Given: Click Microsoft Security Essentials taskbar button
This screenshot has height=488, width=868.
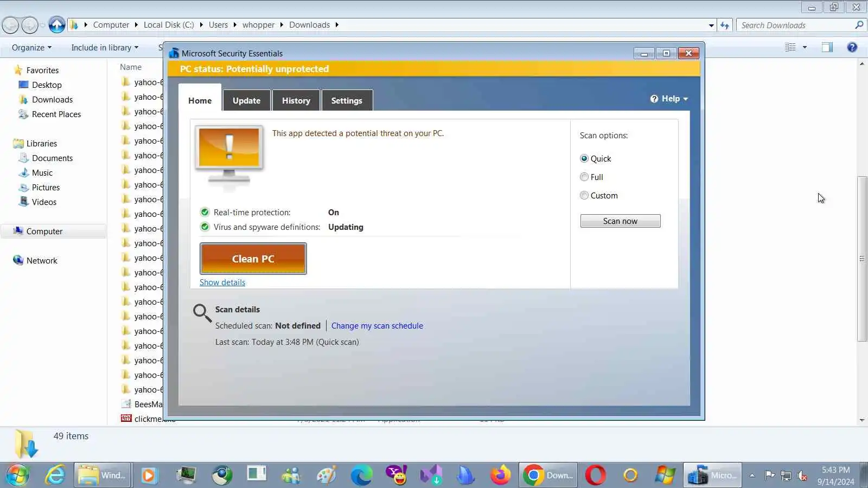Looking at the screenshot, I should (712, 476).
